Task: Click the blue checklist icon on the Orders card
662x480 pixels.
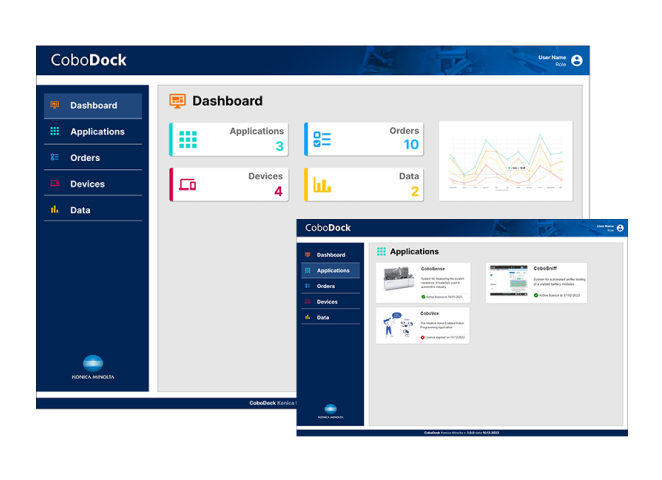Action: tap(322, 140)
